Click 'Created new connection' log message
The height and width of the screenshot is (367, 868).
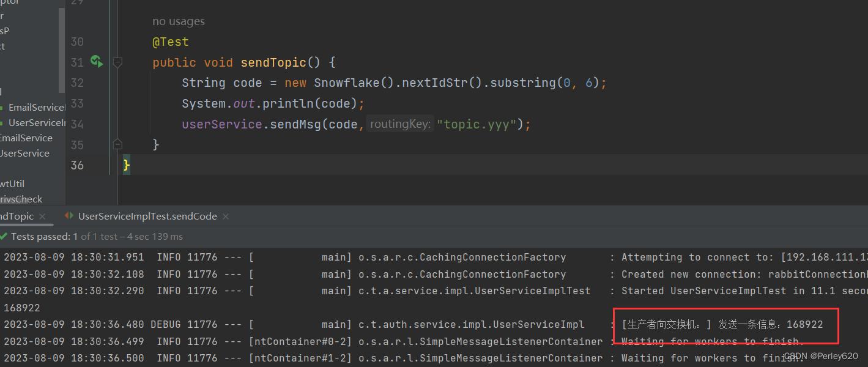point(744,274)
